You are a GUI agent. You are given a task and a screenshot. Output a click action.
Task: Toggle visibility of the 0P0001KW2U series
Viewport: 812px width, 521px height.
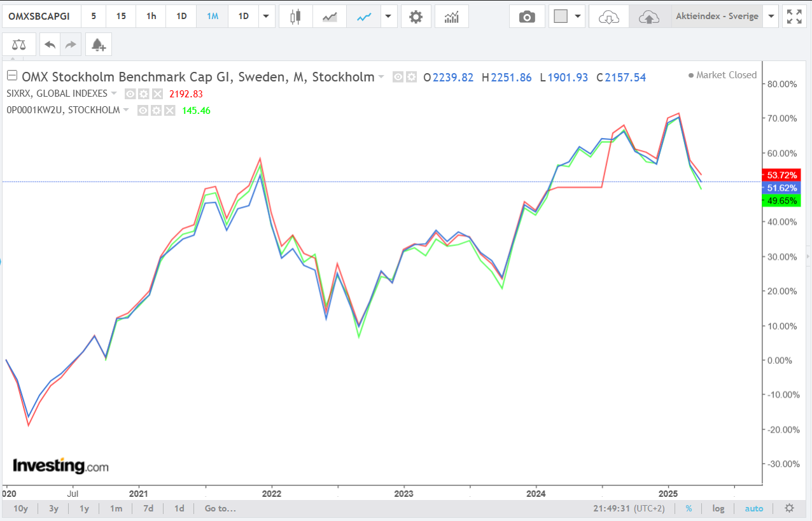(143, 110)
